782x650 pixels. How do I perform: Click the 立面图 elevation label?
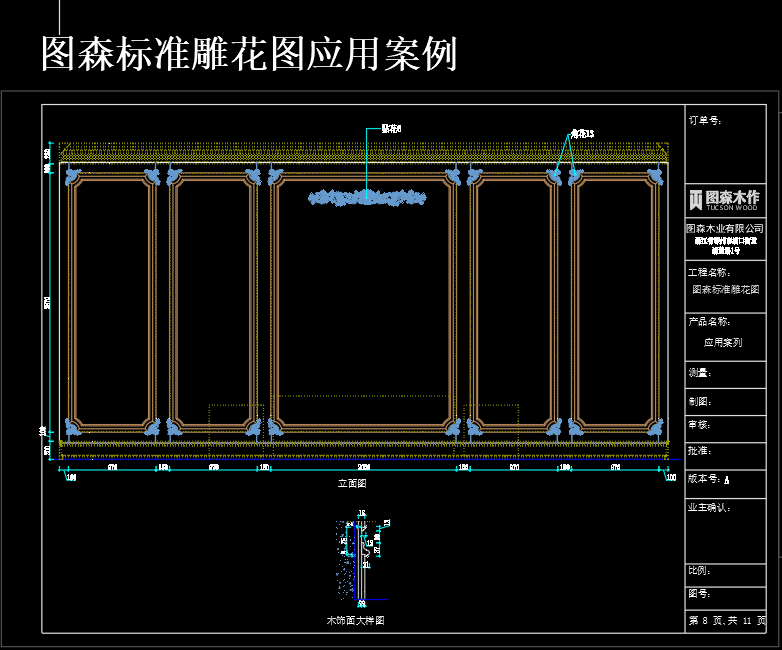click(352, 483)
